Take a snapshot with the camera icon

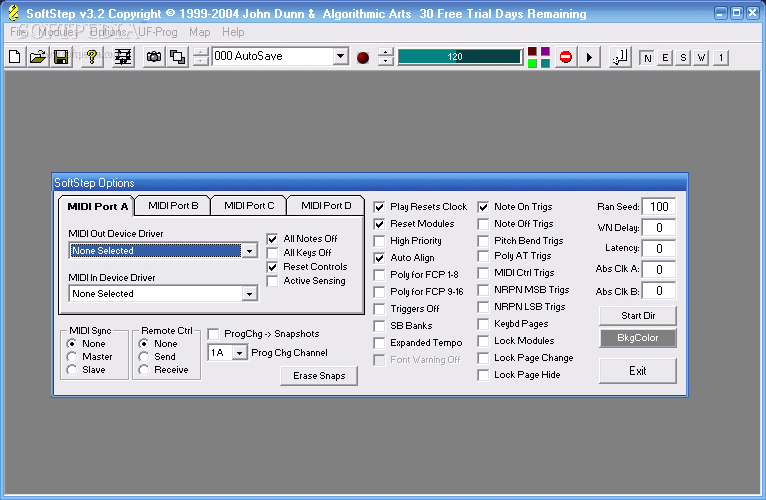click(154, 57)
